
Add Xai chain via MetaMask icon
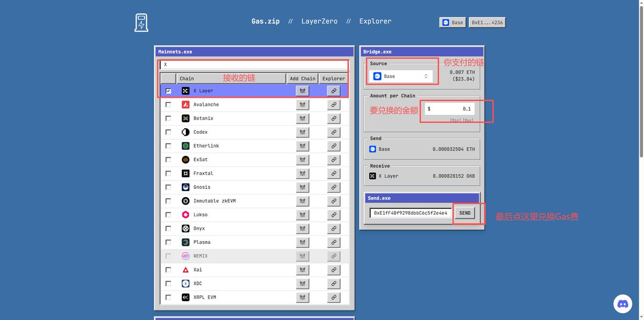[303, 270]
